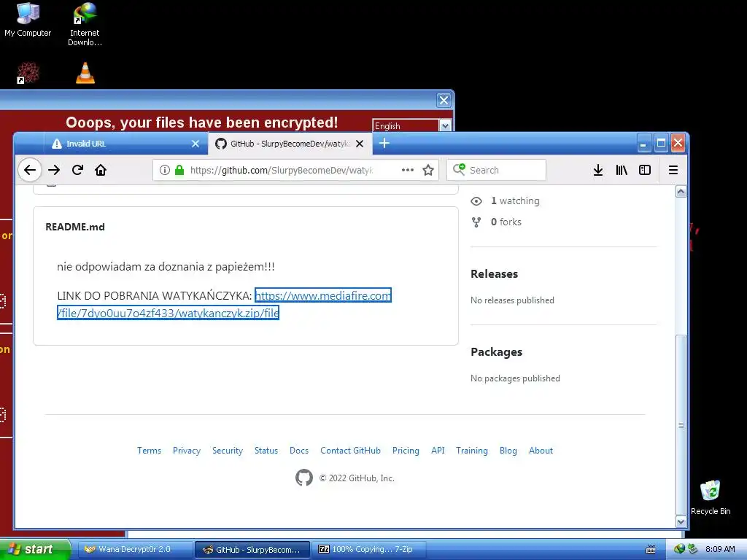Open the Packages heading link
Image resolution: width=747 pixels, height=560 pixels.
pos(496,352)
